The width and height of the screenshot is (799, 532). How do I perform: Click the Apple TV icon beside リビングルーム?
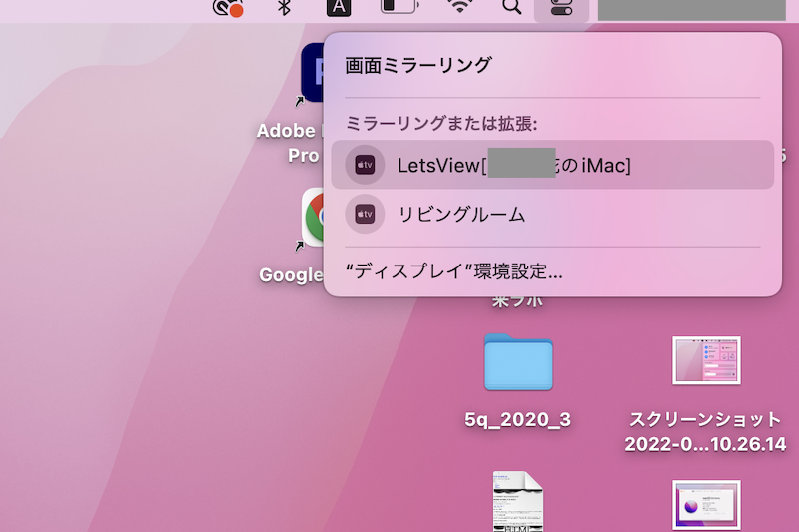click(365, 214)
